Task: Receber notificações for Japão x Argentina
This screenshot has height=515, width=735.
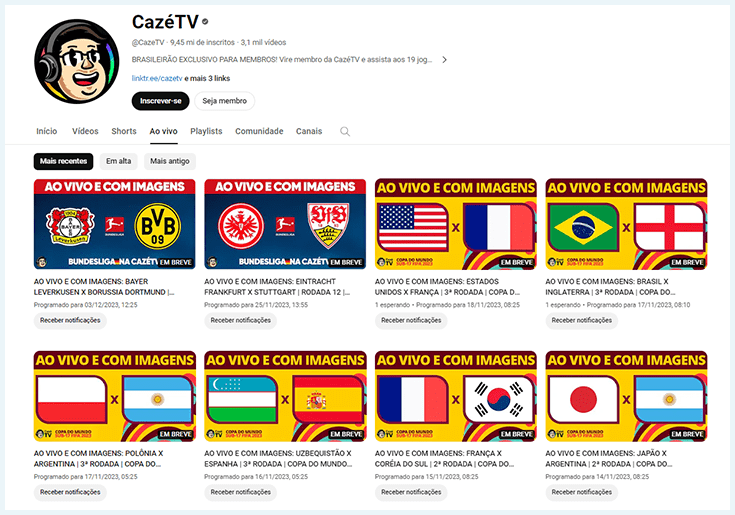Action: [582, 493]
